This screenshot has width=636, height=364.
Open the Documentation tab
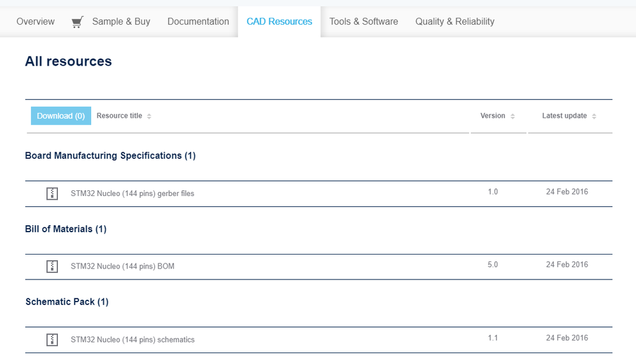click(x=198, y=22)
